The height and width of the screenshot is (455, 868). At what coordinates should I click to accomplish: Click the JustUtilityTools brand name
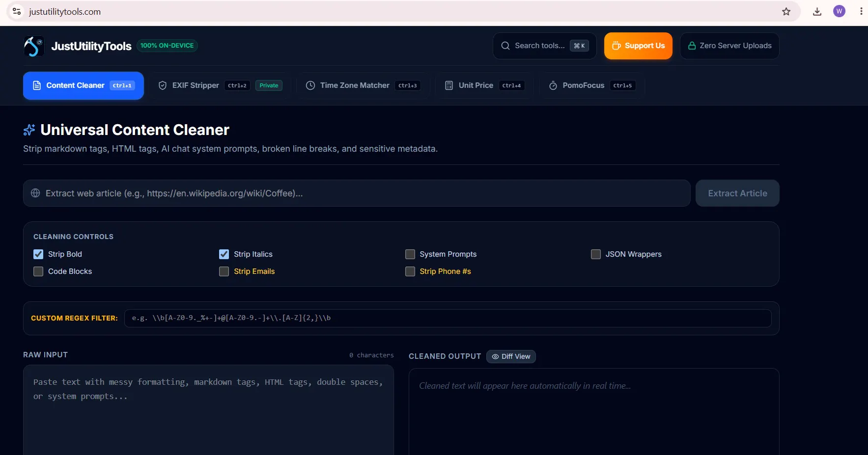[91, 46]
